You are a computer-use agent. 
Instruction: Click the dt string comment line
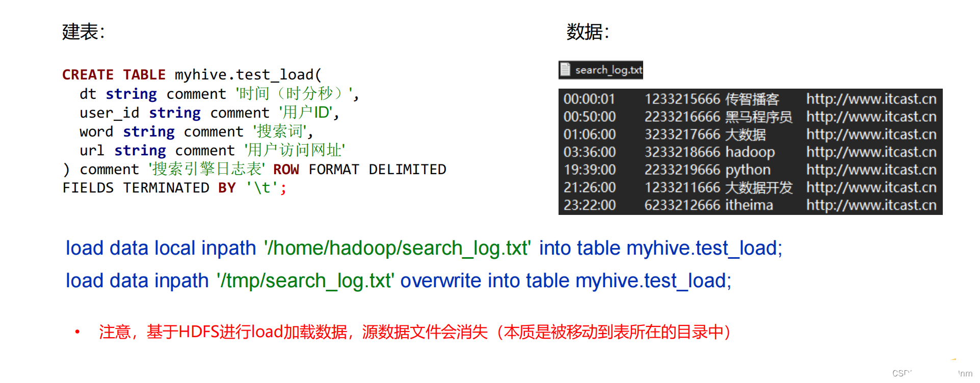[219, 94]
